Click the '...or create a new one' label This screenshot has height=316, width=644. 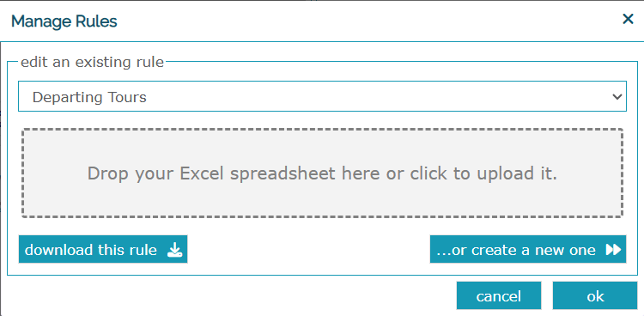(516, 250)
